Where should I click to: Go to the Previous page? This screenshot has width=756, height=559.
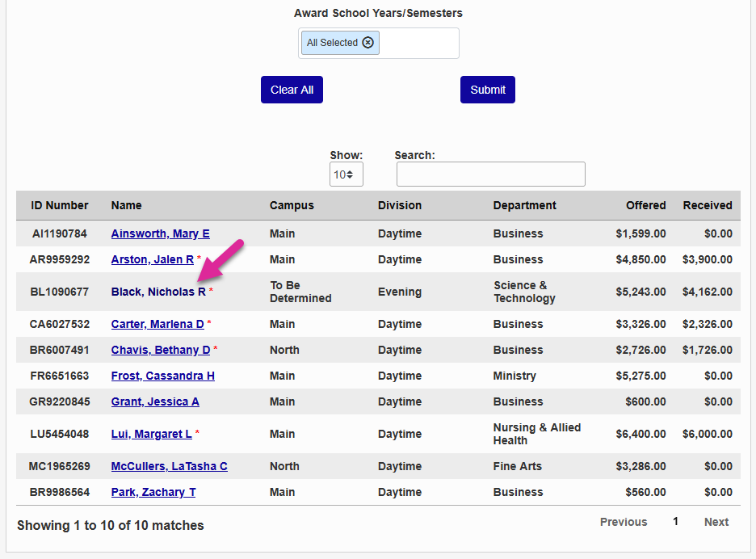[x=624, y=522]
